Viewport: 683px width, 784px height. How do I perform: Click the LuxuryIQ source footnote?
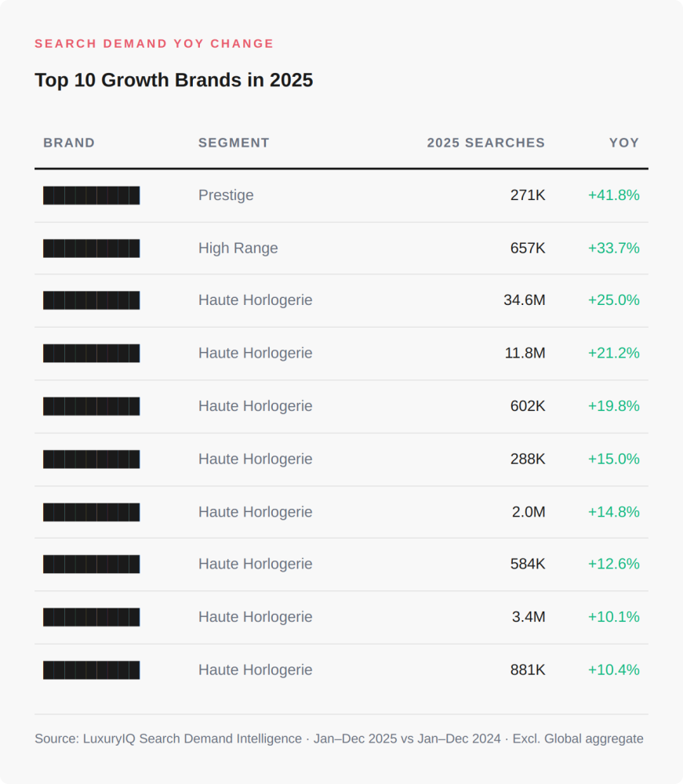(339, 739)
